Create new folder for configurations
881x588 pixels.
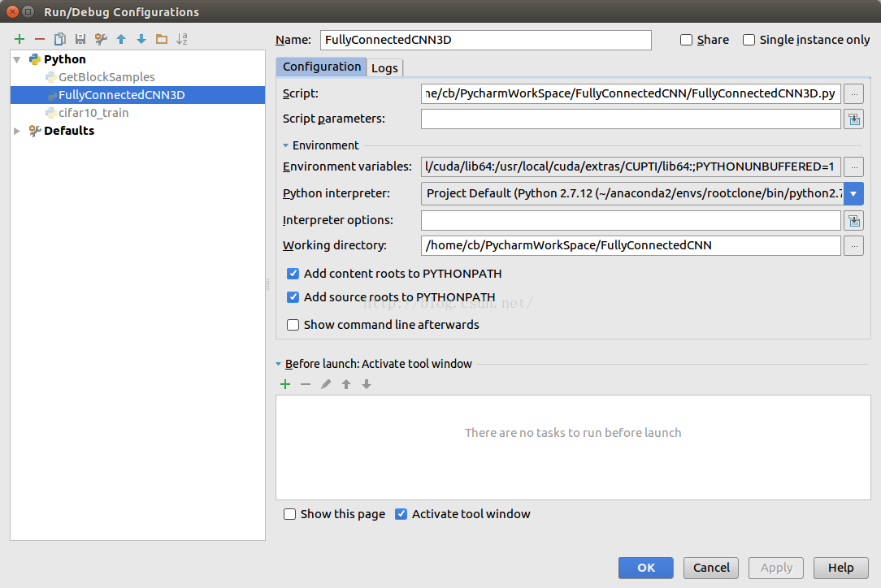click(162, 39)
